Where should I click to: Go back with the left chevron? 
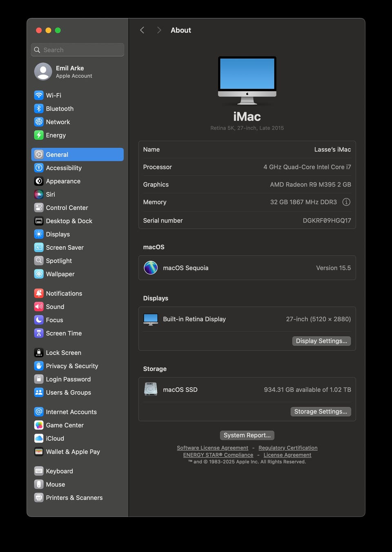(142, 30)
